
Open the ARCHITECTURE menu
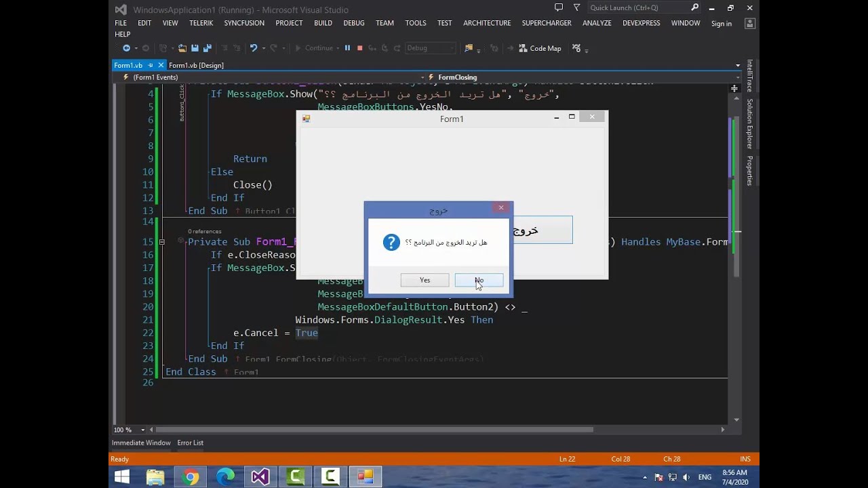(487, 23)
